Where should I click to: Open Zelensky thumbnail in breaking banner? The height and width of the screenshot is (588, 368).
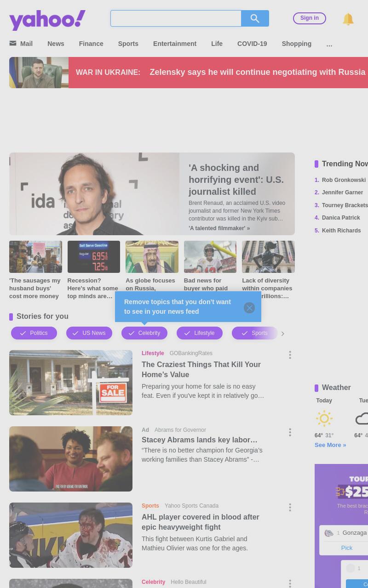coord(39,73)
